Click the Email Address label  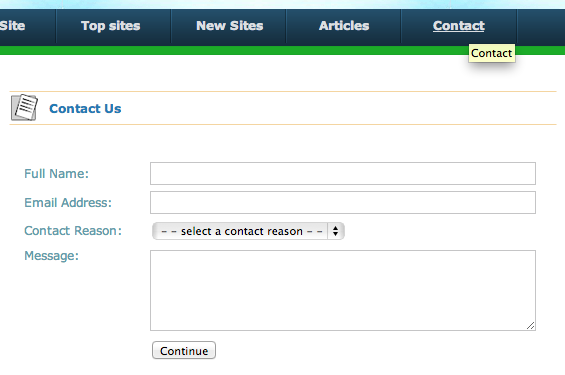(68, 202)
